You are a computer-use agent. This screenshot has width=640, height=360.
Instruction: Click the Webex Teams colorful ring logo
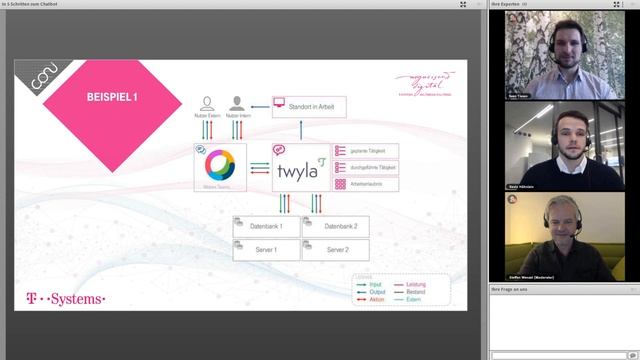click(220, 165)
